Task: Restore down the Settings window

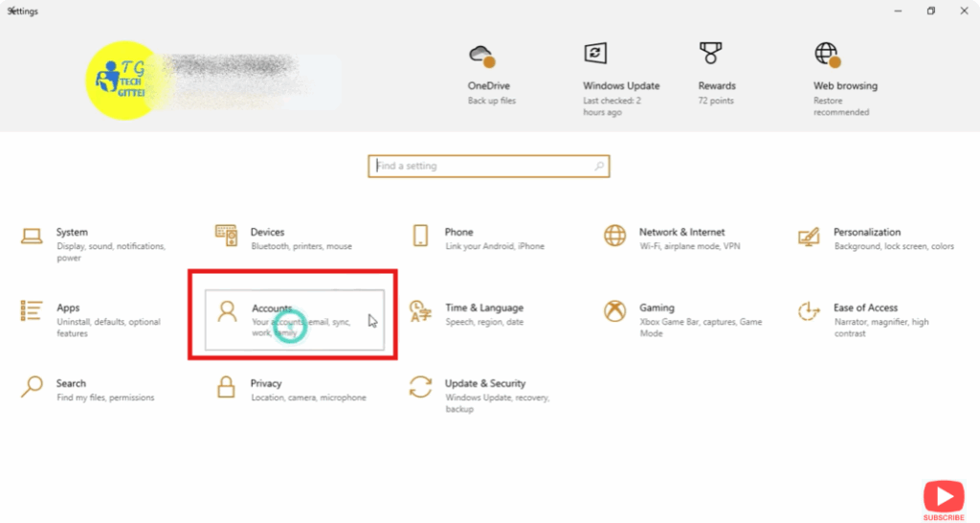Action: point(931,11)
